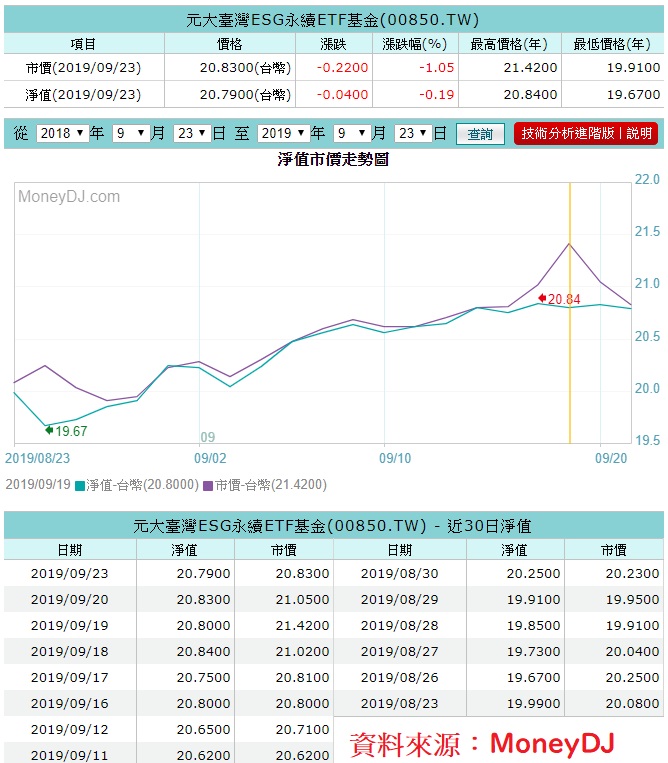This screenshot has height=763, width=668.
Task: Select the 2019/09/19 row in NAV table
Action: (x=69, y=625)
